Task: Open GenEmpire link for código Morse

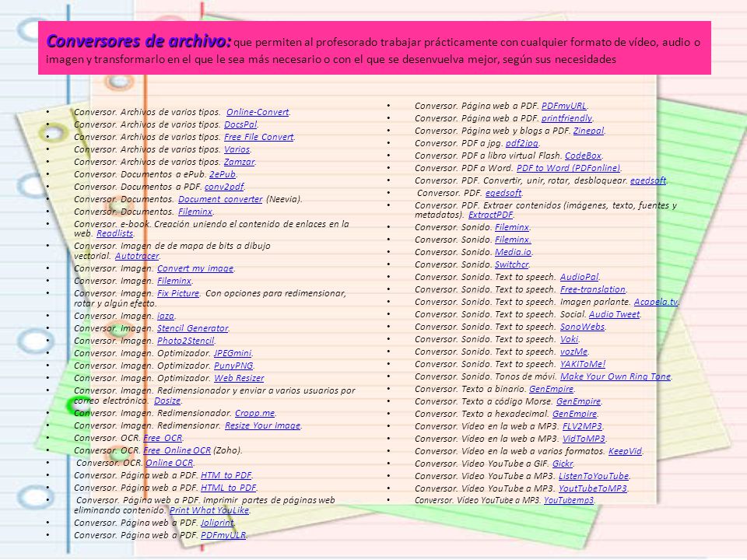Action: 578,401
